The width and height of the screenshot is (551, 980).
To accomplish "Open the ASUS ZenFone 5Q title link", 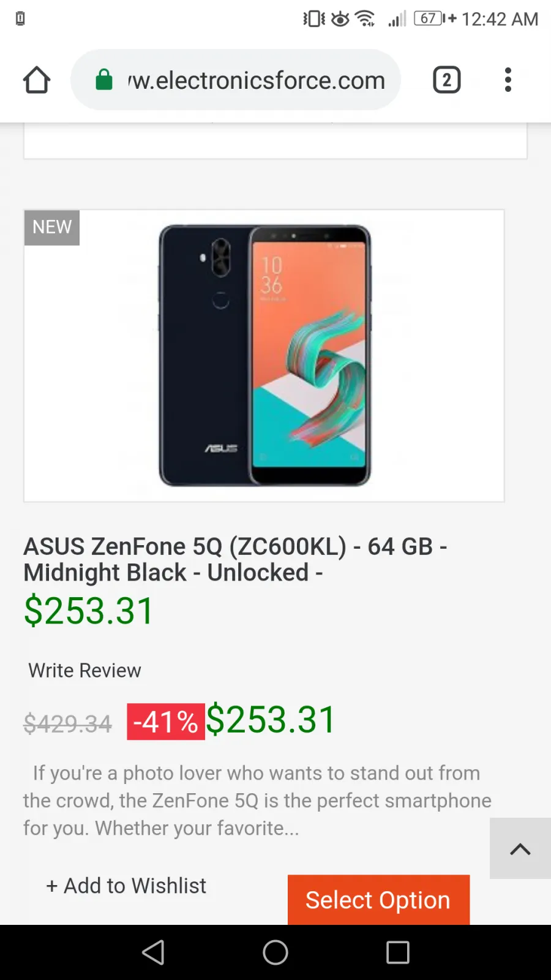I will coord(235,559).
